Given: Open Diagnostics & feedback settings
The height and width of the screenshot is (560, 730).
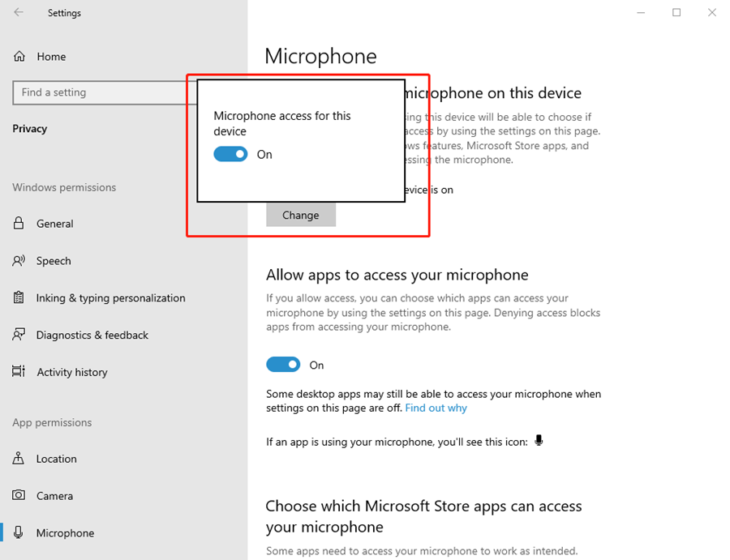Looking at the screenshot, I should pyautogui.click(x=92, y=336).
